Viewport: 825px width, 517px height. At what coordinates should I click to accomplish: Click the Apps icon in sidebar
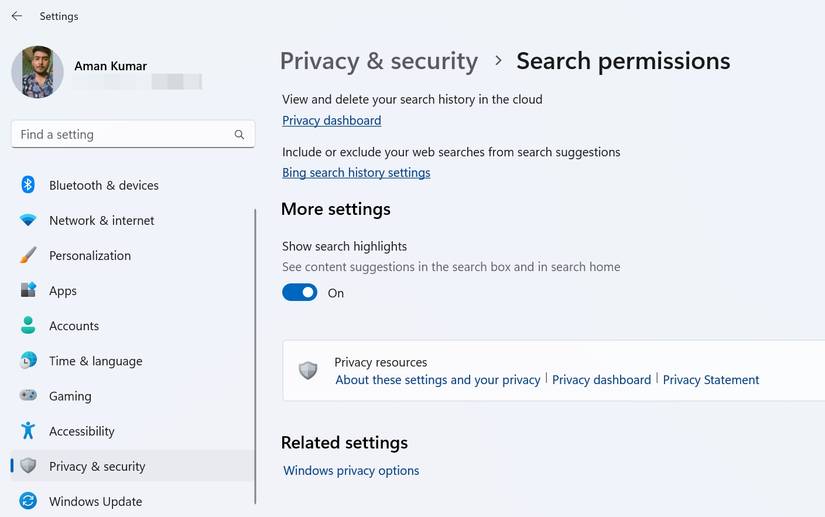pos(28,290)
